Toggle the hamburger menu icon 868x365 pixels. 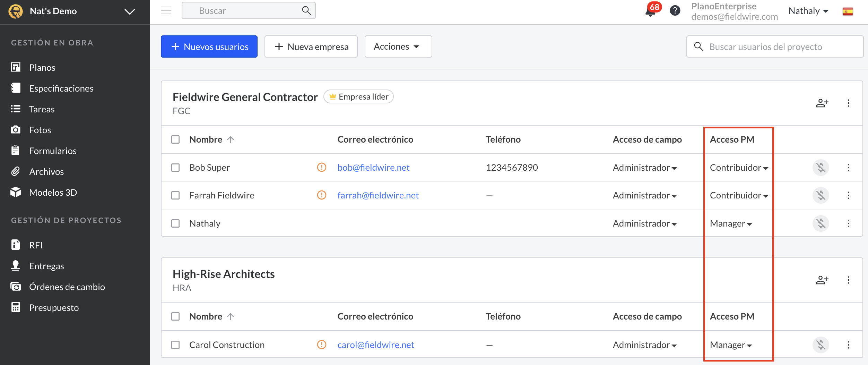(x=166, y=11)
